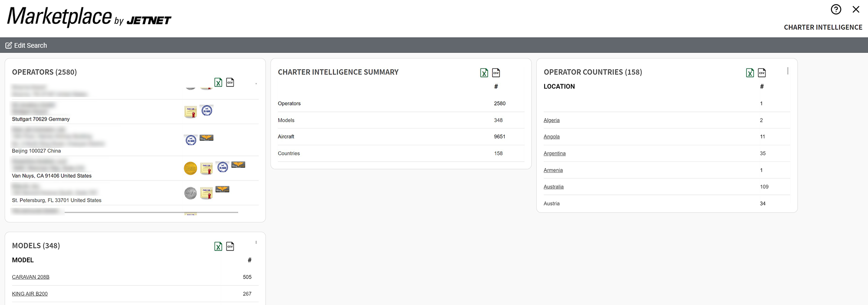Open the Algeria country link

[x=552, y=120]
